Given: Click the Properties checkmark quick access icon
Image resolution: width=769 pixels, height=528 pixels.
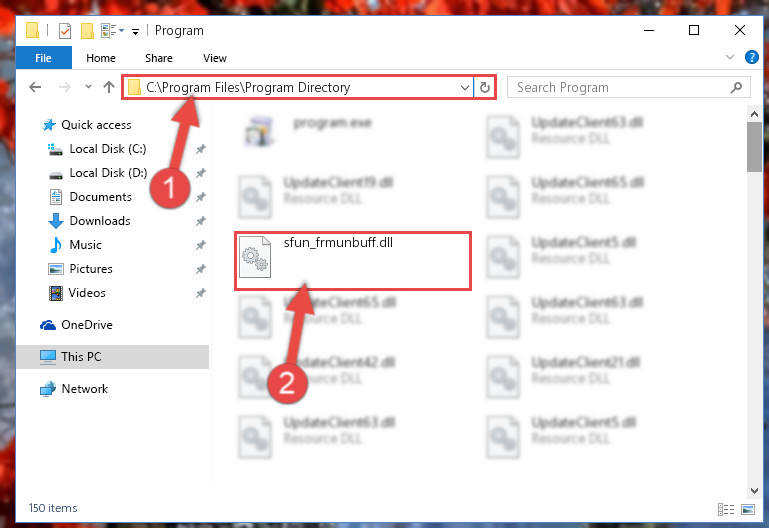Looking at the screenshot, I should point(65,31).
